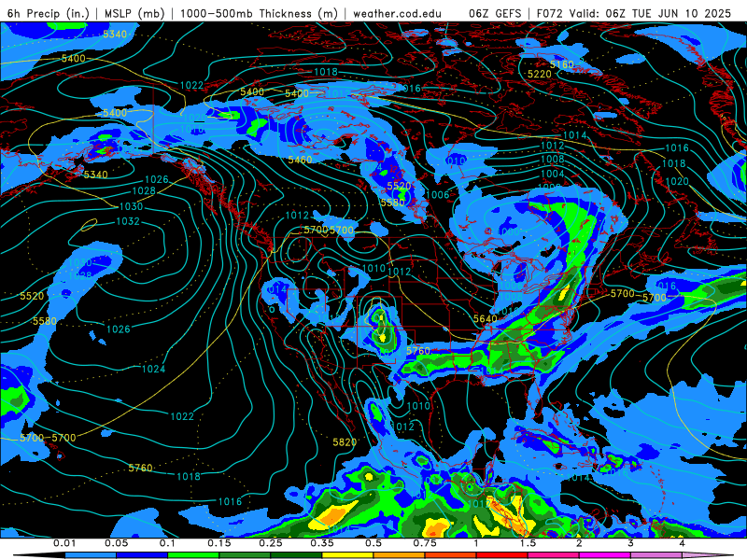The image size is (747, 560).
Task: Click the 'F072 Valid: 06Z TUE JUN 10 2025' text
Action: tap(634, 13)
